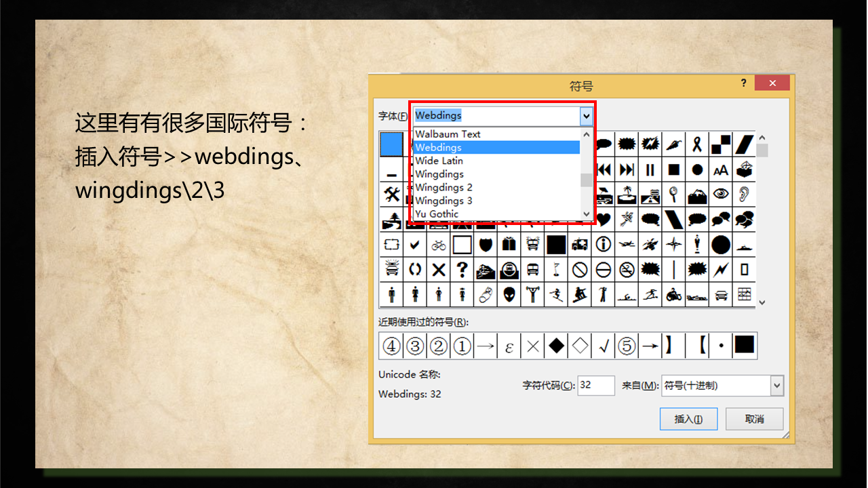Pick circled 1 from recently used symbols
868x488 pixels.
click(x=462, y=346)
